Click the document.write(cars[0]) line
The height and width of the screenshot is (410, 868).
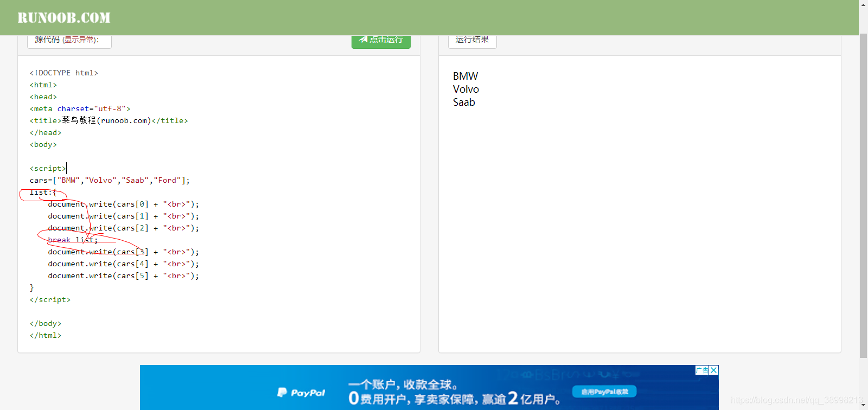(123, 204)
